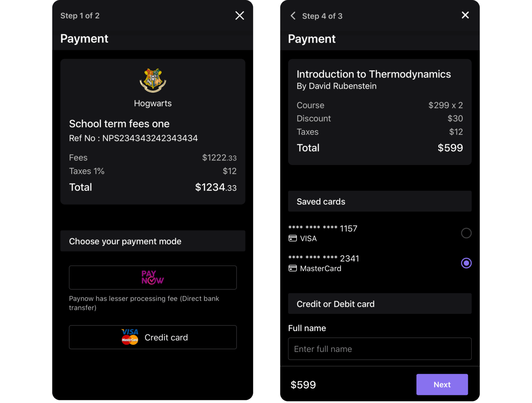Deselect the MasterCard radio button
This screenshot has width=532, height=403.
pyautogui.click(x=466, y=263)
